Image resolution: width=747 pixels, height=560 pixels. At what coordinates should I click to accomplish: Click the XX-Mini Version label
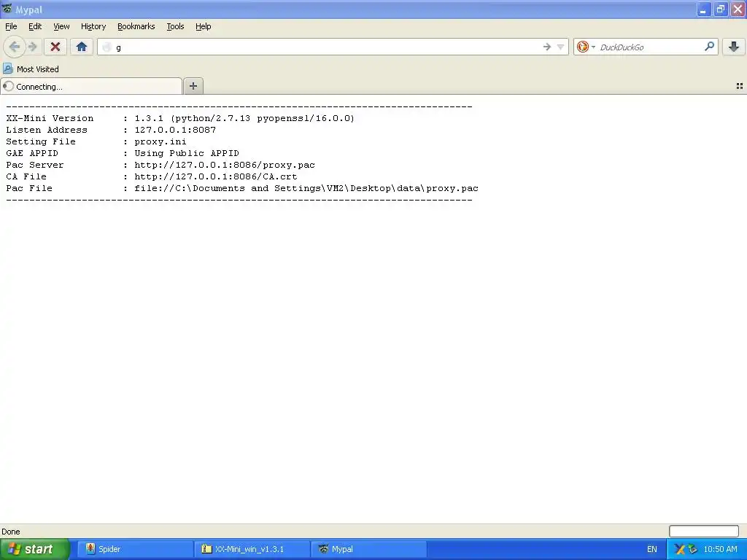[50, 118]
